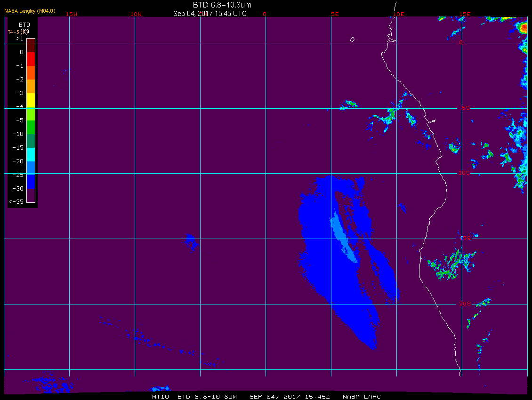This screenshot has width=532, height=400.
Task: Click the 'BTD' legend heading
Action: click(24, 25)
